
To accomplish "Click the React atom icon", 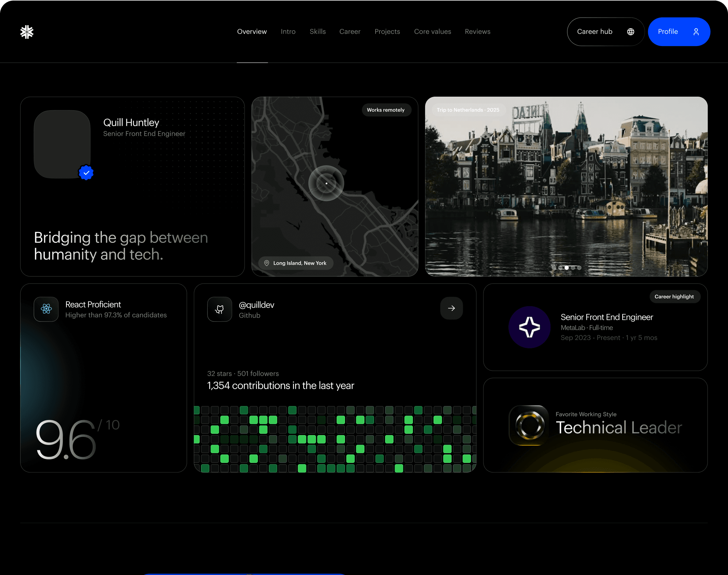I will tap(46, 309).
